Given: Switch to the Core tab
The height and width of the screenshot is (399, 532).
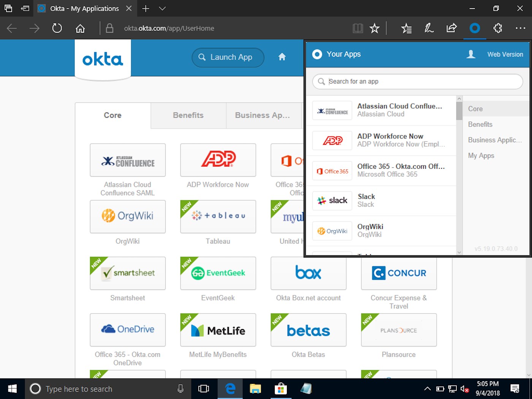Looking at the screenshot, I should pos(113,116).
